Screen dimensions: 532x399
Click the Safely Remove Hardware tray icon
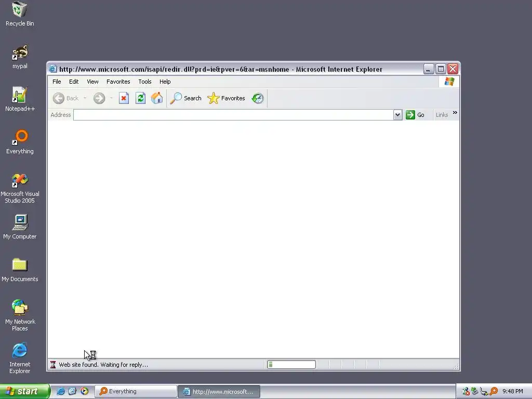point(475,391)
